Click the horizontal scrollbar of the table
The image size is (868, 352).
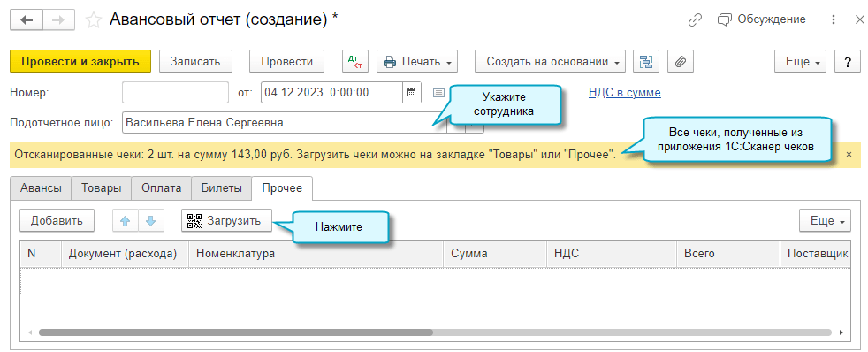(x=235, y=333)
